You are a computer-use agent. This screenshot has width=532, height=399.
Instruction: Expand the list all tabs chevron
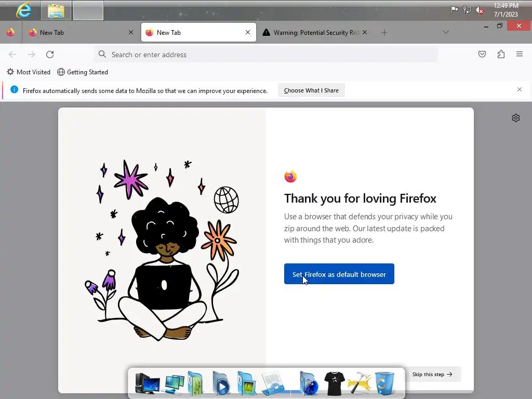point(446,32)
